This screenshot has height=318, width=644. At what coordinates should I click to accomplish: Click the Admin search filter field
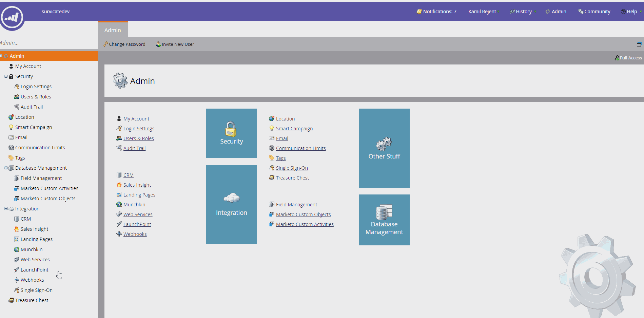pyautogui.click(x=49, y=43)
